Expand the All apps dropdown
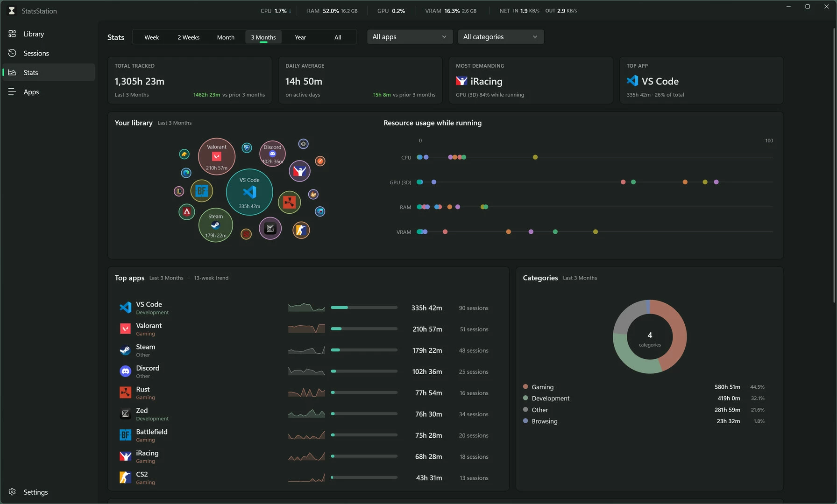This screenshot has height=504, width=837. pos(410,37)
